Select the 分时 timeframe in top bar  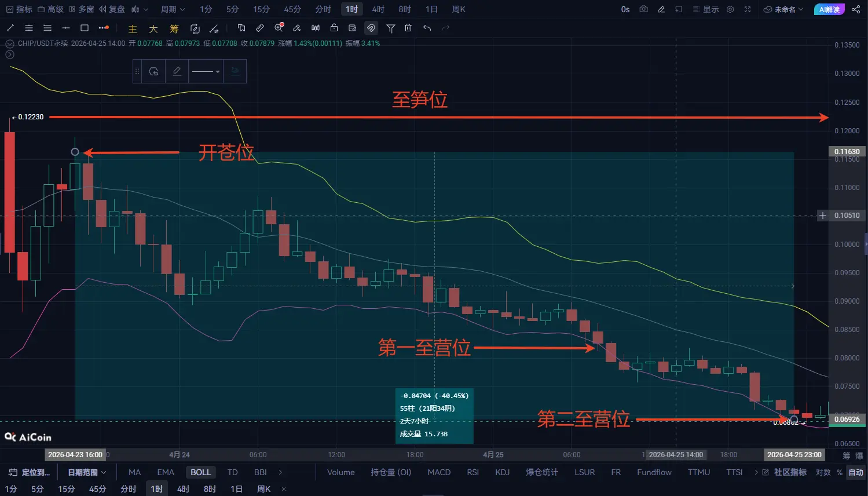(323, 9)
